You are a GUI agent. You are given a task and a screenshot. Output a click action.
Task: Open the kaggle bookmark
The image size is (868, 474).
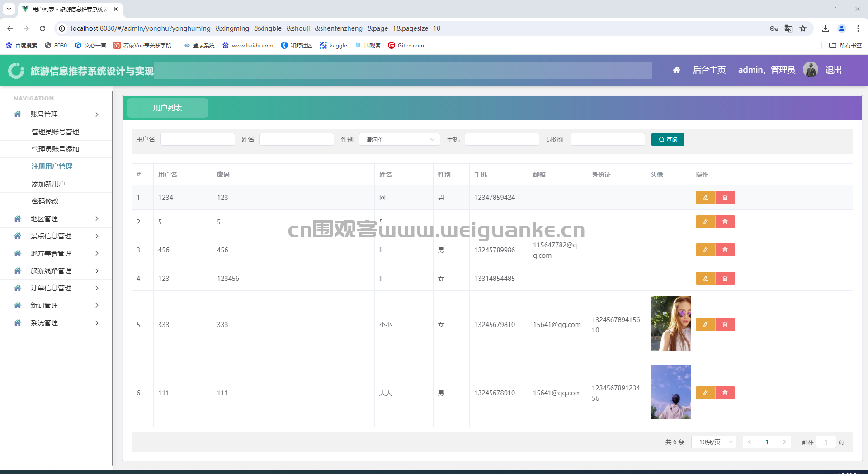[x=333, y=45]
